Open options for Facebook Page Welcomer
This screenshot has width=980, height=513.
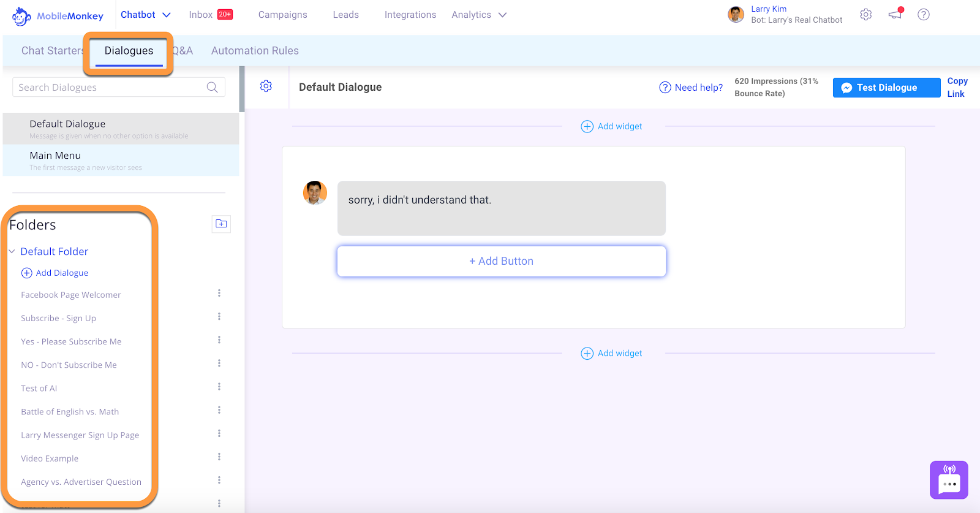click(219, 294)
